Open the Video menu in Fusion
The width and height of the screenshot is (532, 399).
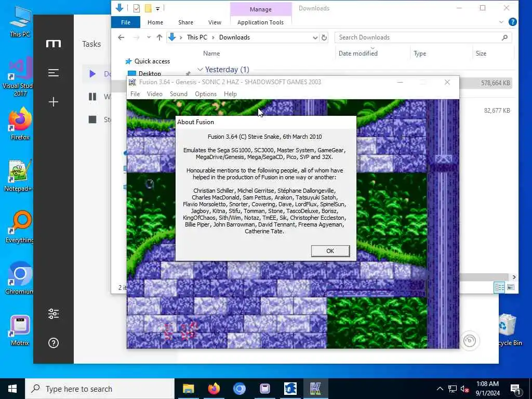pyautogui.click(x=154, y=94)
